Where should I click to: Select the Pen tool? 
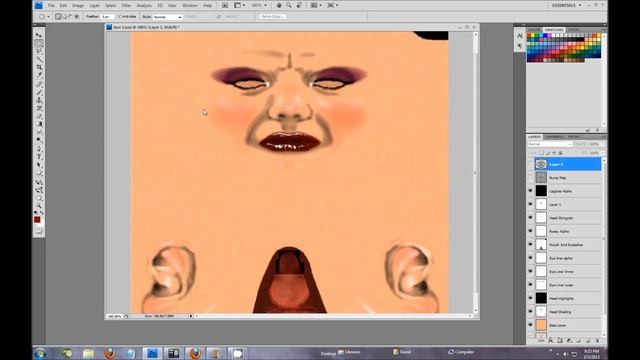point(39,149)
